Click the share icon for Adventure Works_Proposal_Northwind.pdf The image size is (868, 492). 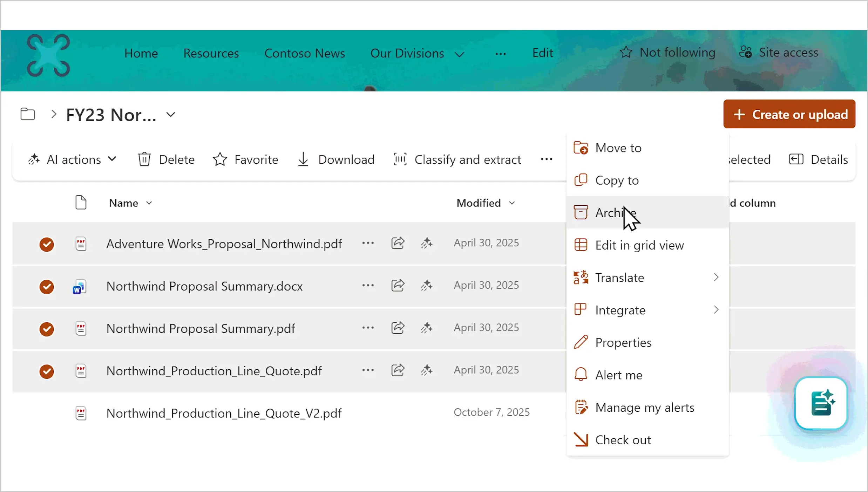point(398,243)
